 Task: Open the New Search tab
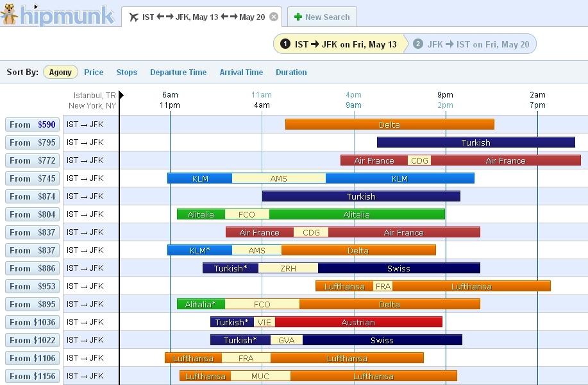322,17
